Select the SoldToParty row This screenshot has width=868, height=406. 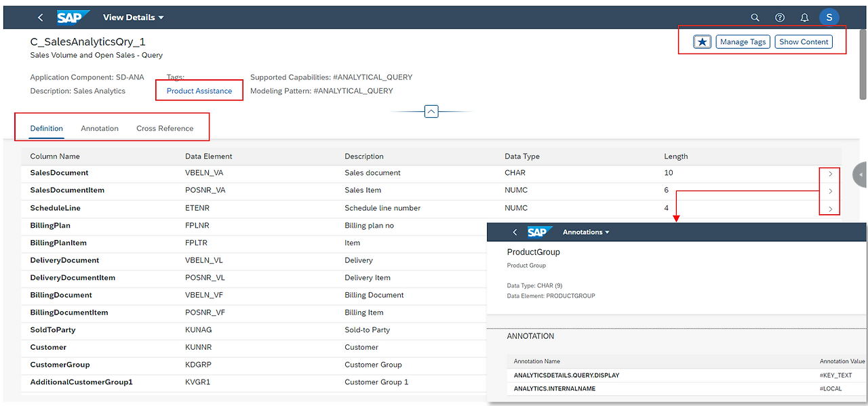(x=254, y=330)
